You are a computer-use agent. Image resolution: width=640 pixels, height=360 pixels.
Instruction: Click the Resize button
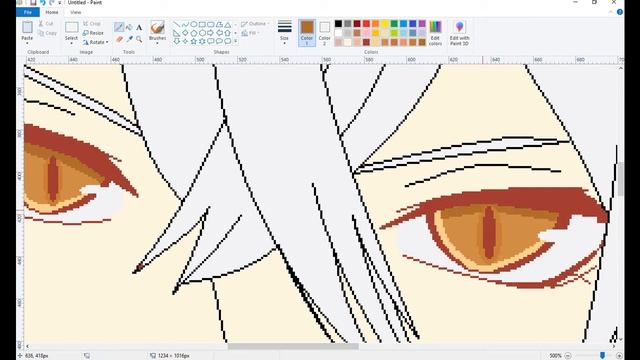(x=93, y=33)
